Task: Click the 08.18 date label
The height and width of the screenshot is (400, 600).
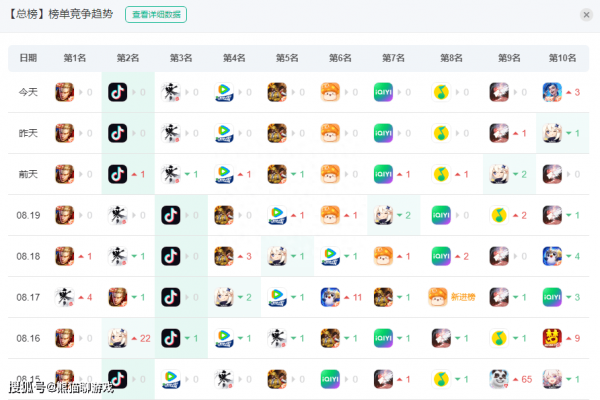Action: (x=28, y=256)
